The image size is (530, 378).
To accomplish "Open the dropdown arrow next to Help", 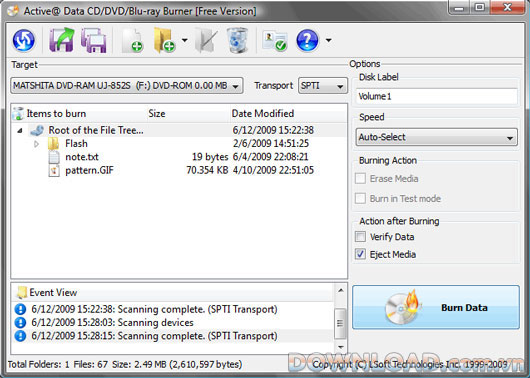I will [329, 40].
